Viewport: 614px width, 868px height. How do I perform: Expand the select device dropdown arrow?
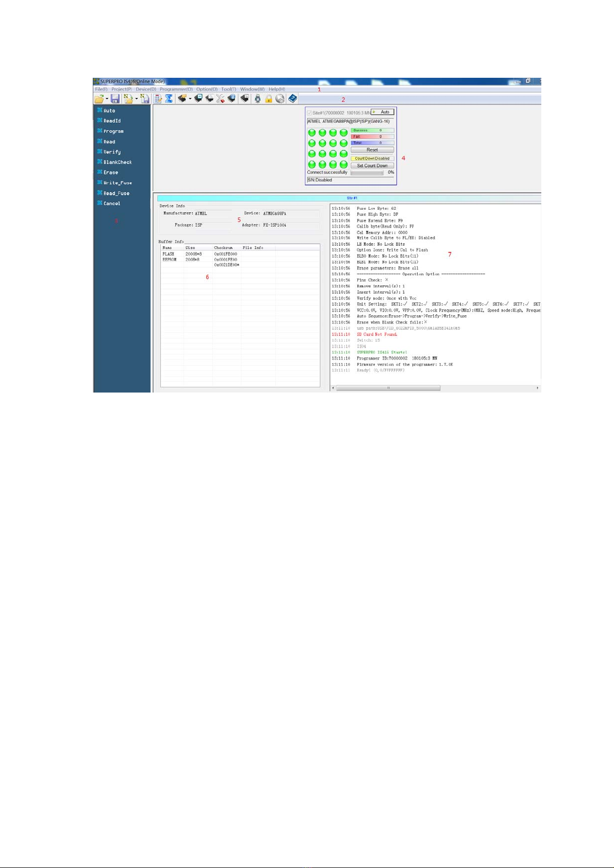click(x=190, y=99)
